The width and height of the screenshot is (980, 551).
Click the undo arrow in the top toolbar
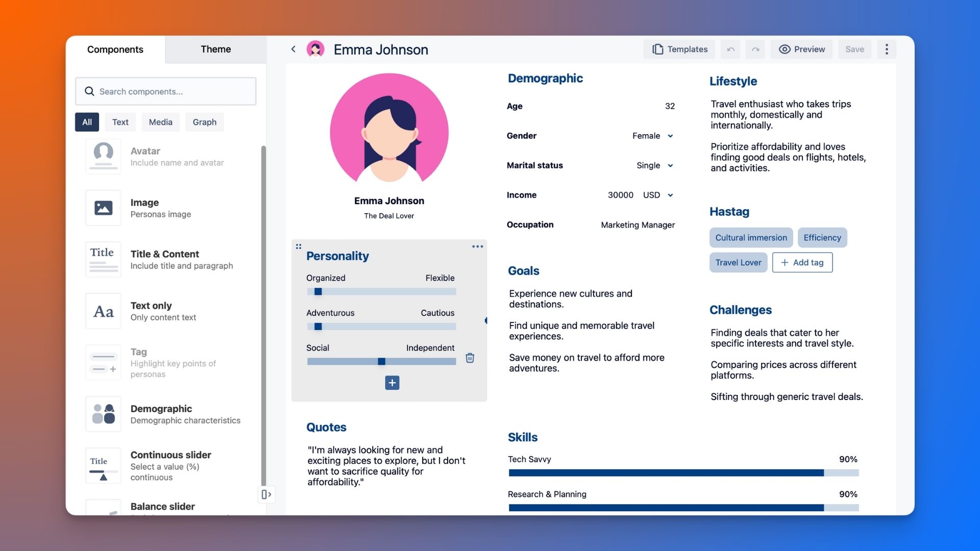[x=730, y=49]
